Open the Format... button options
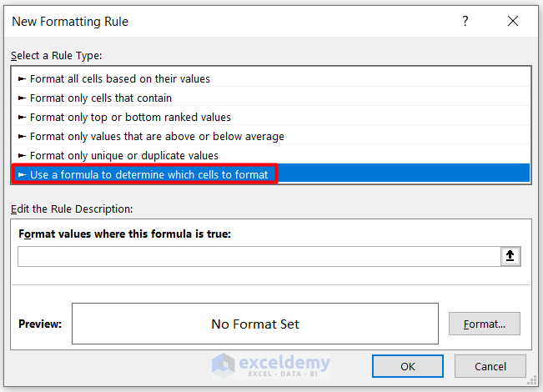Image resolution: width=543 pixels, height=392 pixels. click(x=484, y=324)
